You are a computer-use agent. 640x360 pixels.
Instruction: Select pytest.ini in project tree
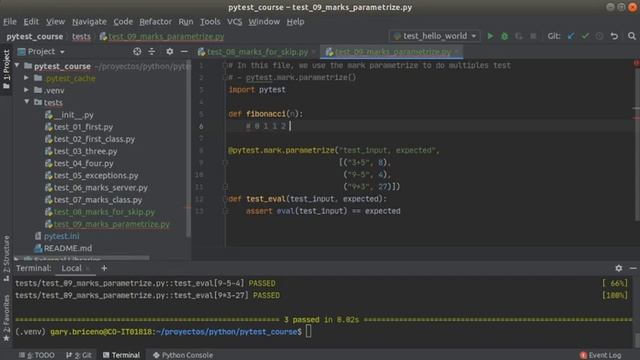(57, 236)
